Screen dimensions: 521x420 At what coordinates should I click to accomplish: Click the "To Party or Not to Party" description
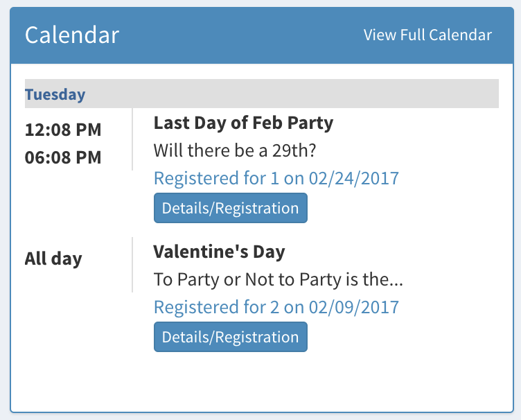(278, 279)
